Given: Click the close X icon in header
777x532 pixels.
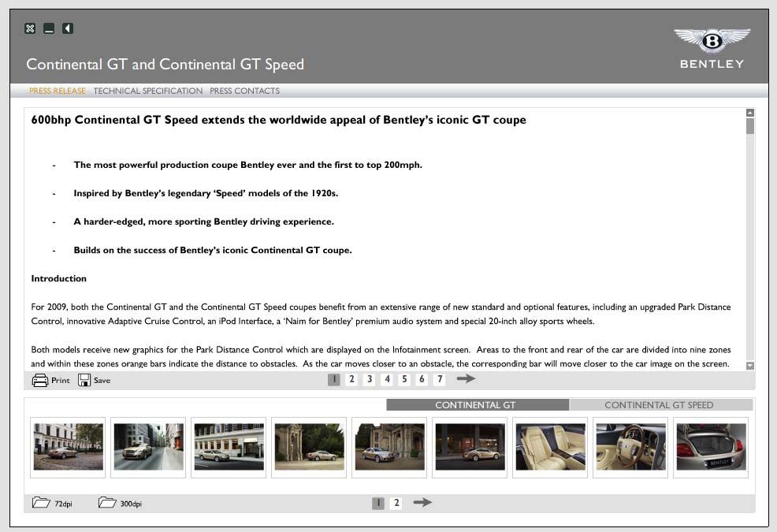Looking at the screenshot, I should click(30, 28).
